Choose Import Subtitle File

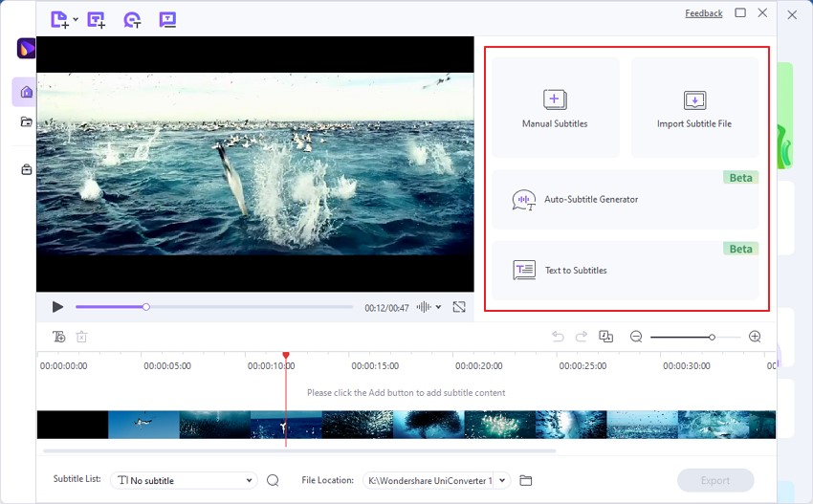tap(694, 108)
